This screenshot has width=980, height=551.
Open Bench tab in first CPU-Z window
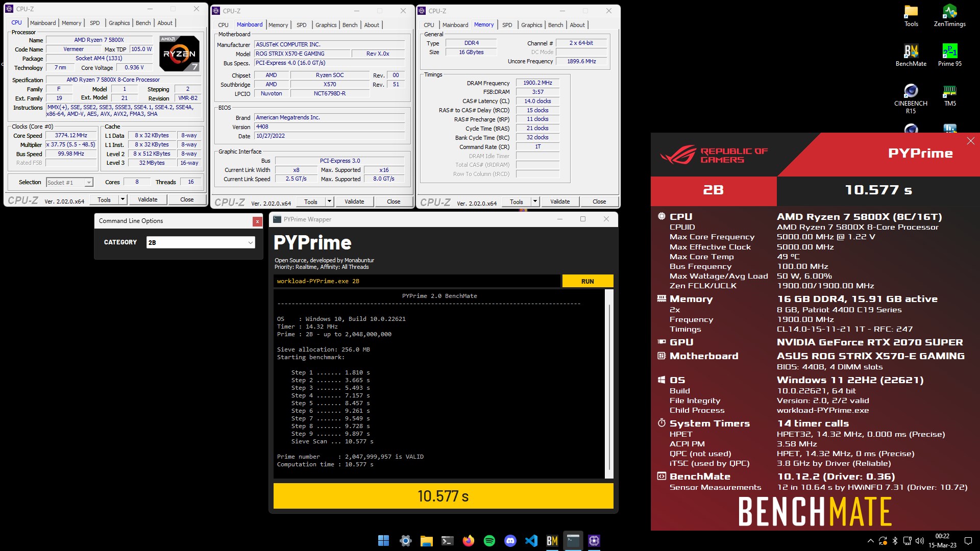tap(143, 23)
